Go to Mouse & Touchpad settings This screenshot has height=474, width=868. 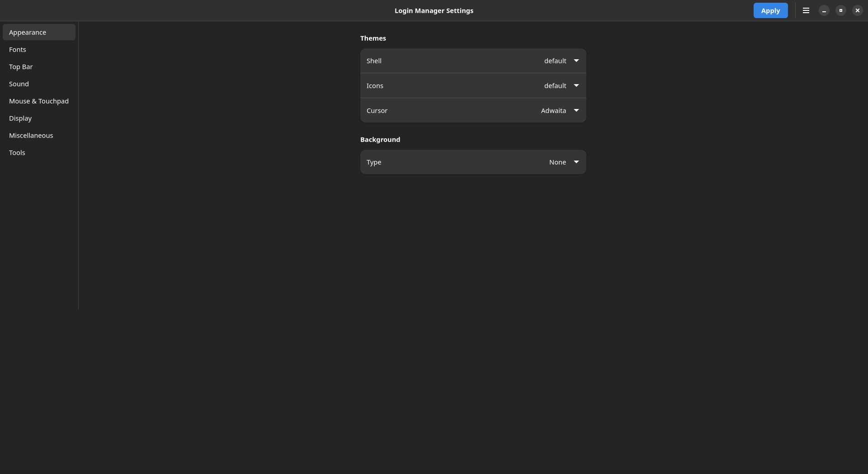(x=39, y=101)
